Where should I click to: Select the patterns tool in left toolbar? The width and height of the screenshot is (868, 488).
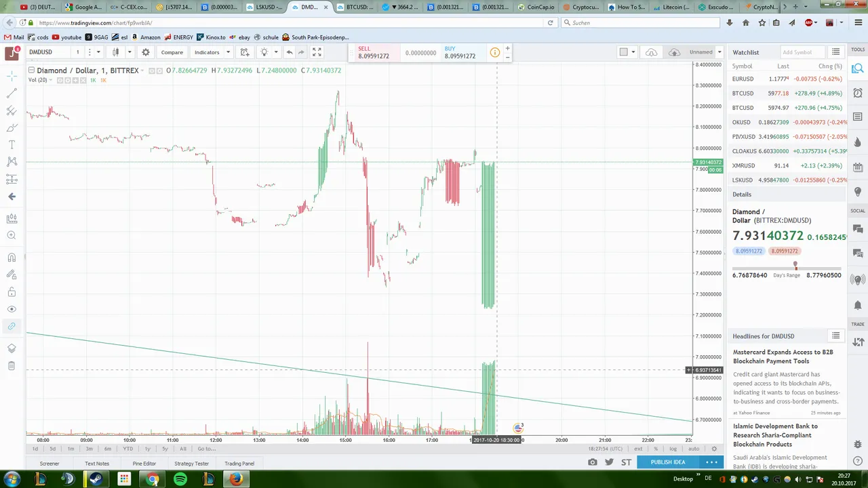click(x=12, y=161)
